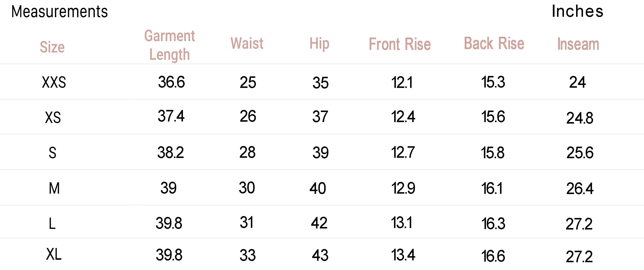Click the 16.6 back rise value
The width and height of the screenshot is (644, 270).
(493, 256)
